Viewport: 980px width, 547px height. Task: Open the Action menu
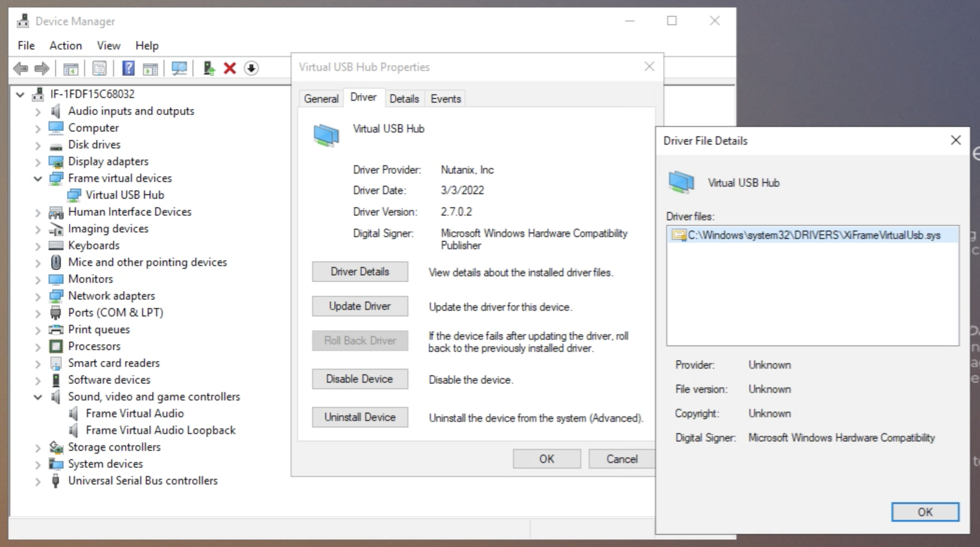point(65,45)
